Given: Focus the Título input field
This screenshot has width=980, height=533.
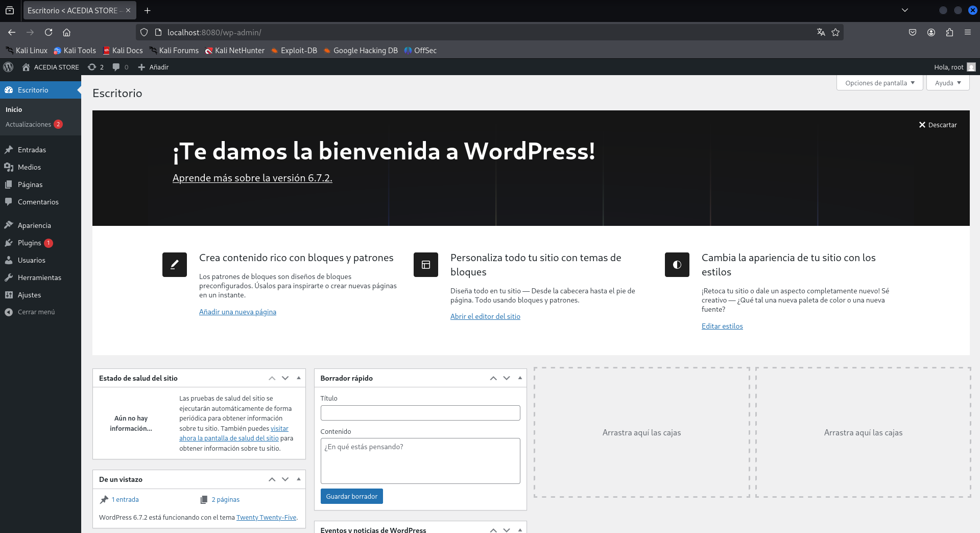Looking at the screenshot, I should [x=420, y=413].
